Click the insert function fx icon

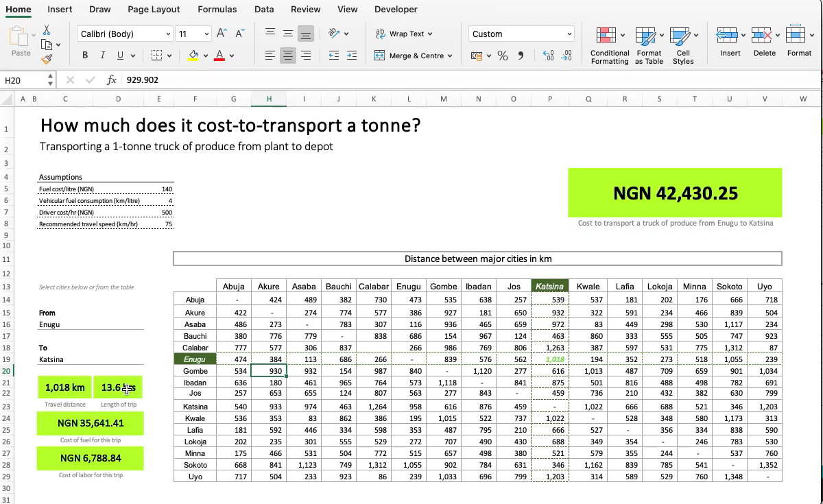(x=112, y=80)
